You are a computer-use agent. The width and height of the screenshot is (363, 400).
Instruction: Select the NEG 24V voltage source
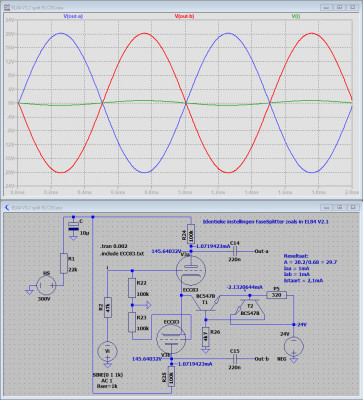point(294,347)
